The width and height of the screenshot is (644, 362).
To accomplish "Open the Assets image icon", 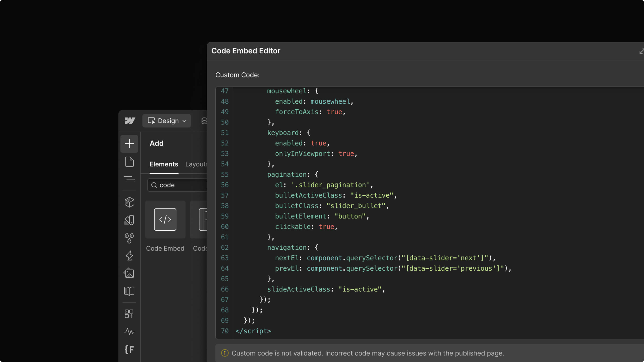I will [x=129, y=273].
